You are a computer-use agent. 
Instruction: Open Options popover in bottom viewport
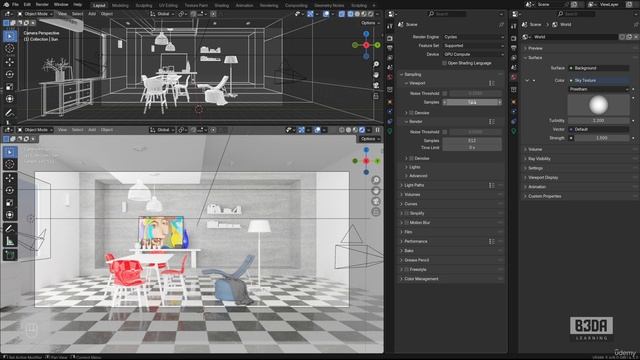click(x=369, y=139)
